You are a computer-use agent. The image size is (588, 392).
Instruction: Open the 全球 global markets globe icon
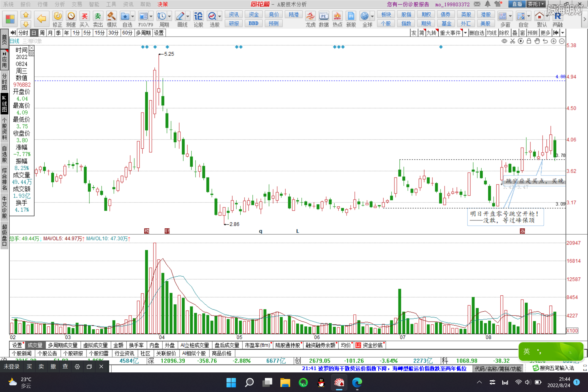point(365,16)
